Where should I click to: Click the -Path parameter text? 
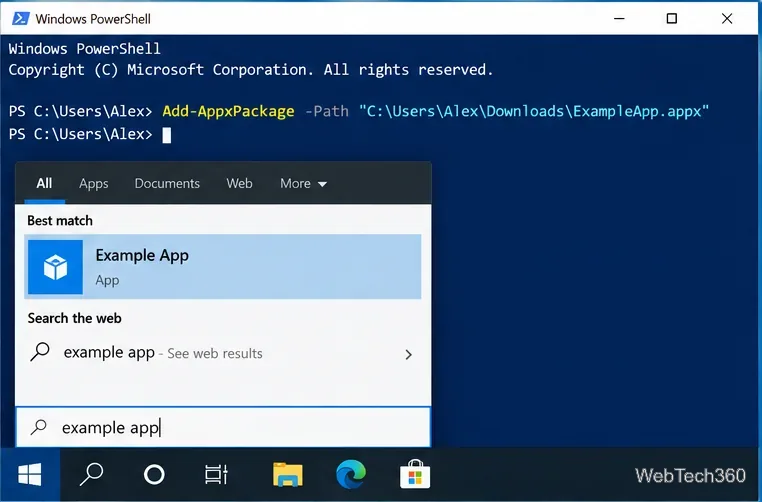[327, 111]
